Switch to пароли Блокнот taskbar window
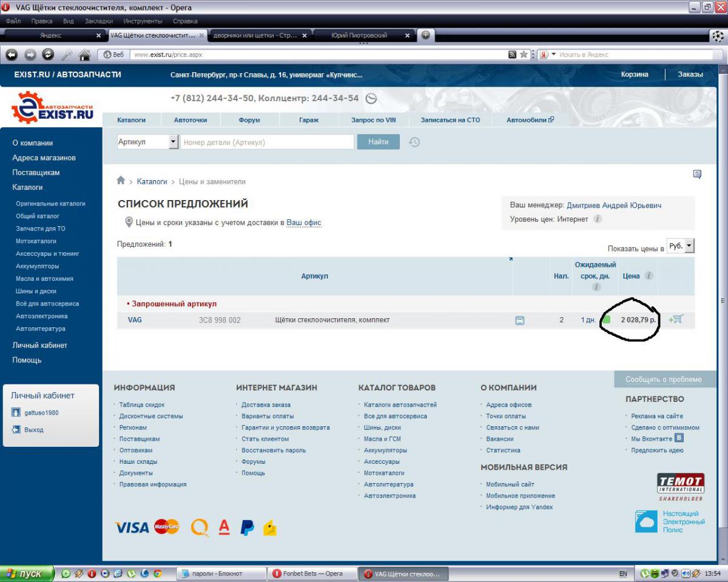The image size is (728, 582). tap(221, 573)
